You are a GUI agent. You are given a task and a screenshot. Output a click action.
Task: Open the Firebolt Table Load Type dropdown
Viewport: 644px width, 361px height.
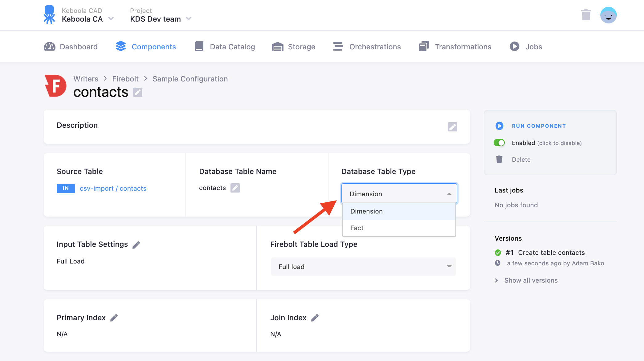click(x=363, y=267)
